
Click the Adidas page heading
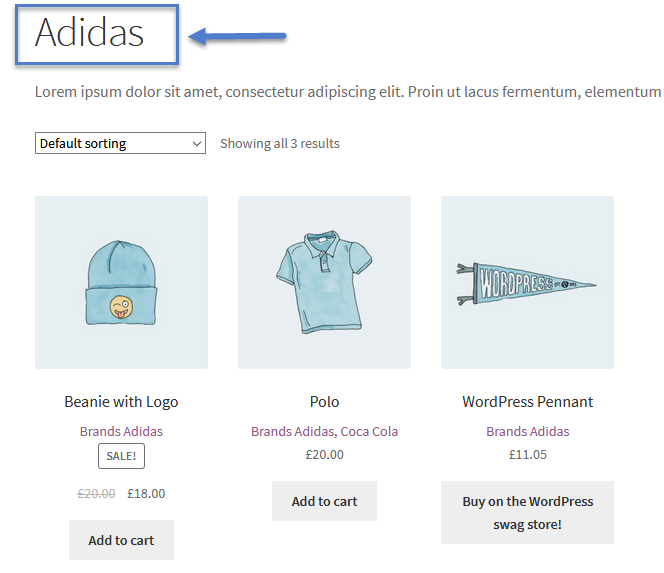coord(89,32)
